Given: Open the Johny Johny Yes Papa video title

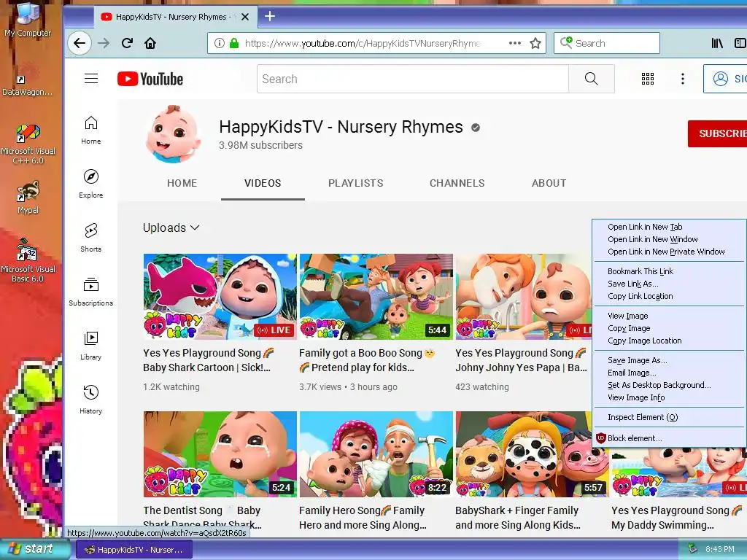Looking at the screenshot, I should tap(521, 360).
